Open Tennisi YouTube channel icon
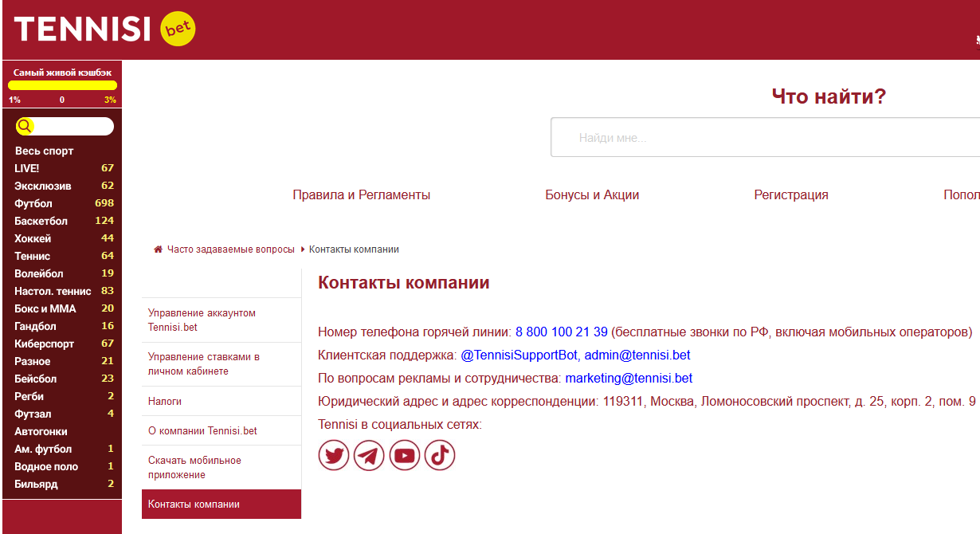 405,455
